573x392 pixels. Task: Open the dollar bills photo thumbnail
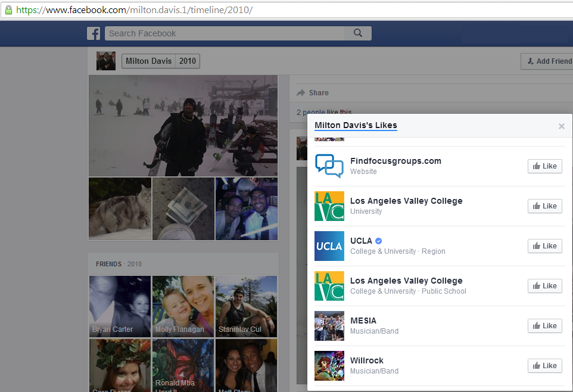183,209
